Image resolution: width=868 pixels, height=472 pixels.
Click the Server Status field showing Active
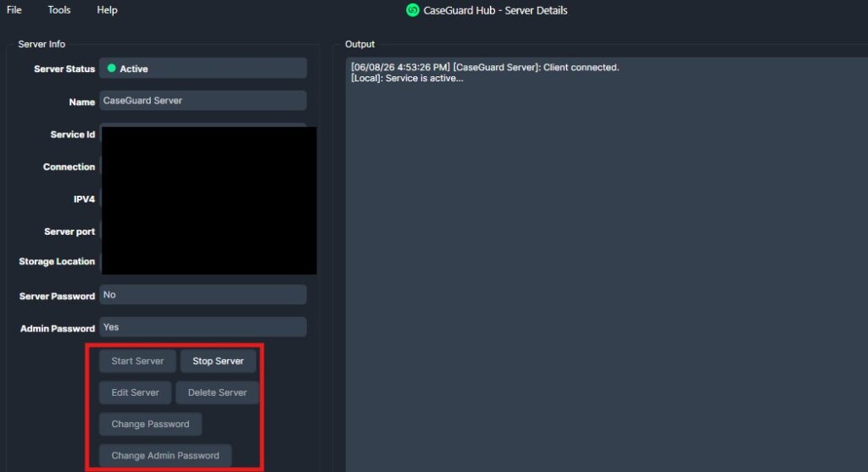pos(203,68)
